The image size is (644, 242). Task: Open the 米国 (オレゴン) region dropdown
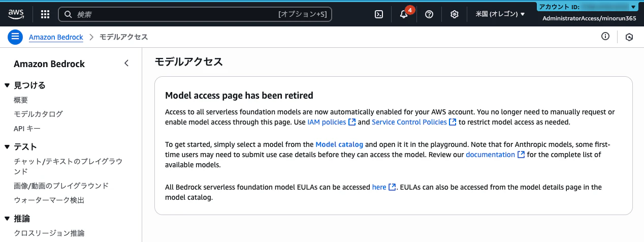point(500,14)
